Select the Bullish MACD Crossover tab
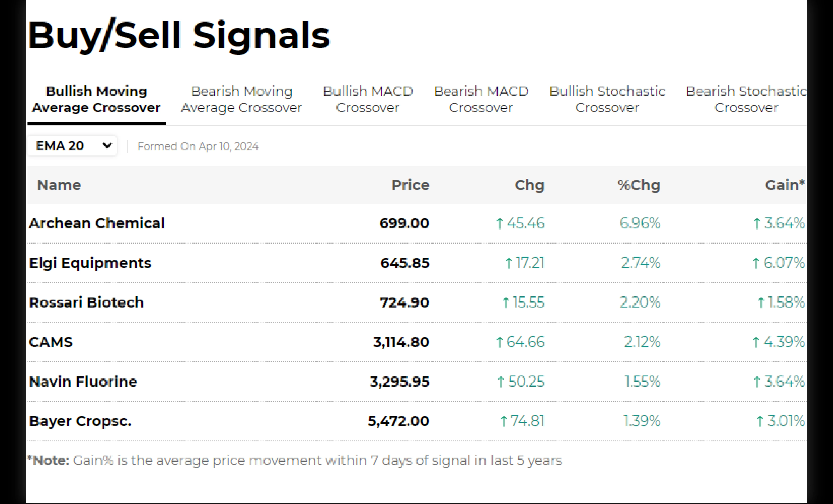 point(368,99)
